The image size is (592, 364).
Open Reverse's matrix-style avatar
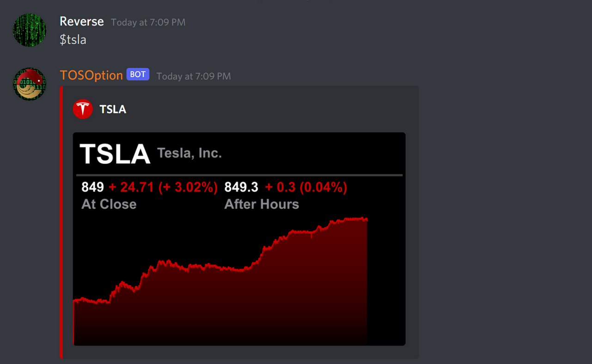30,30
